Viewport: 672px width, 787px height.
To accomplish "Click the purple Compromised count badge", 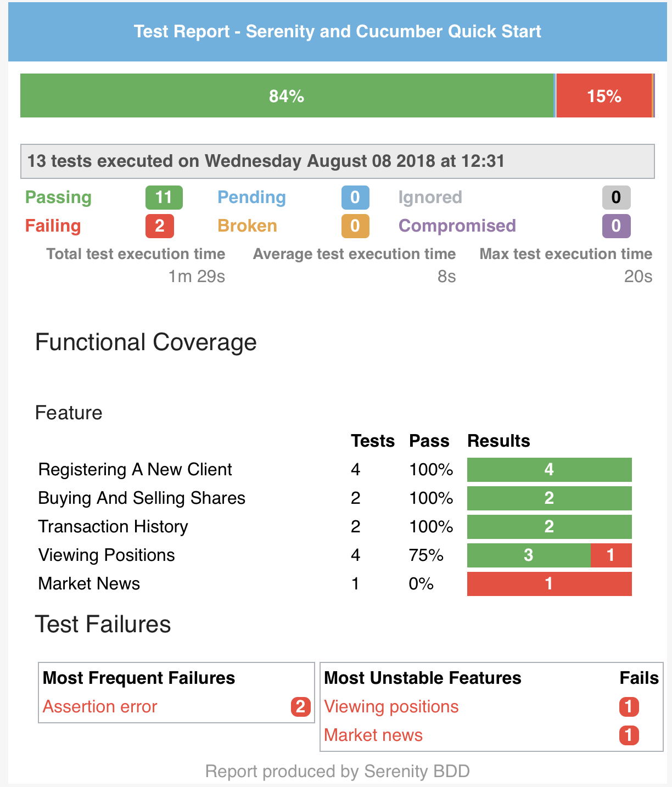I will [x=616, y=226].
